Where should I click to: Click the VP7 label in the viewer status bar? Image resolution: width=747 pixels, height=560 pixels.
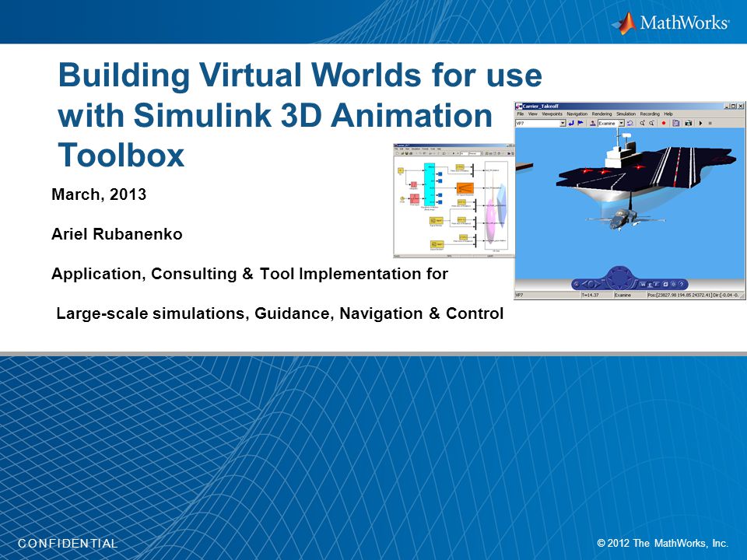pos(520,296)
